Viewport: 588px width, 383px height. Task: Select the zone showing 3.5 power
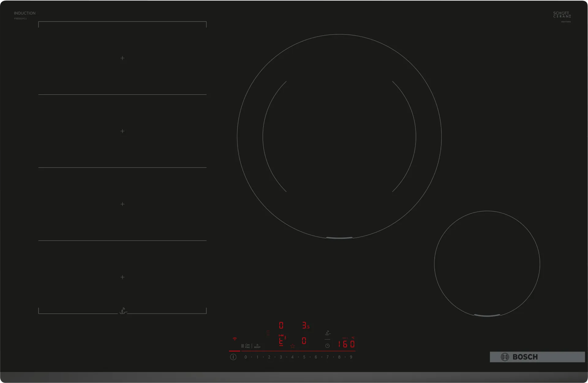click(x=305, y=325)
